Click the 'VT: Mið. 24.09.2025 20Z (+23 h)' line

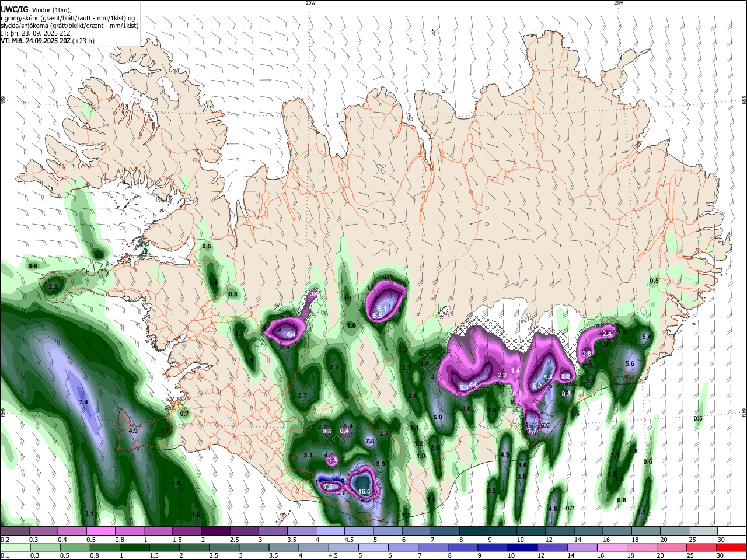pos(47,41)
